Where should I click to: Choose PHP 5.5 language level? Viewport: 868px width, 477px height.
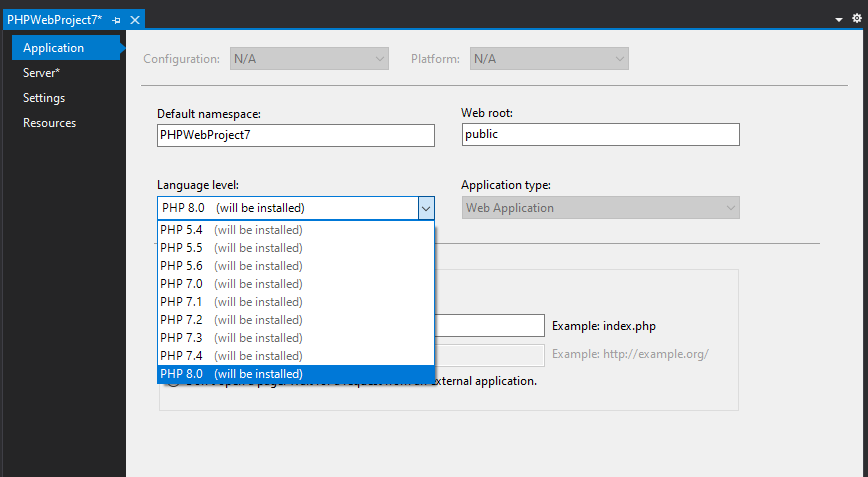296,248
